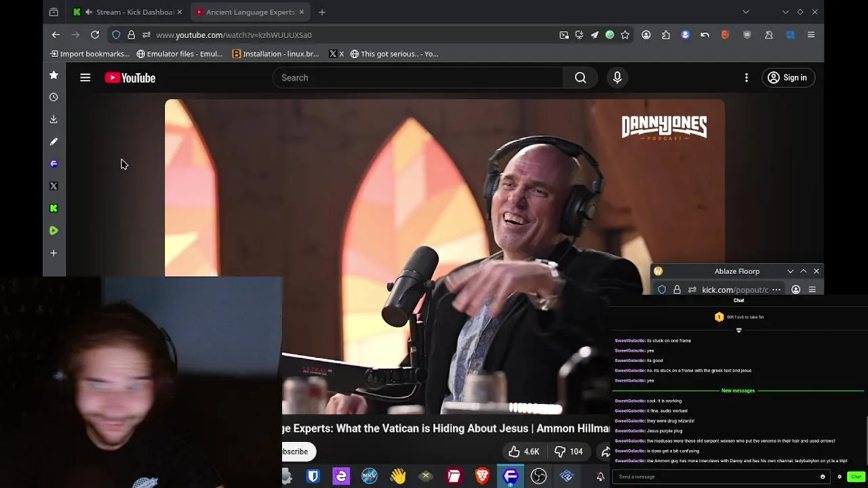868x488 pixels.
Task: Start voice search with the microphone icon
Action: click(617, 78)
